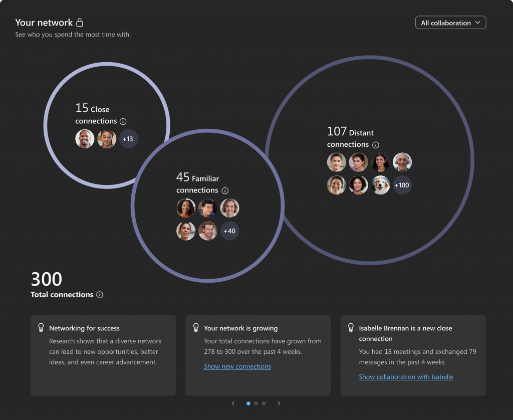Click the Familiar connections info icon
Image resolution: width=513 pixels, height=420 pixels.
tap(225, 191)
